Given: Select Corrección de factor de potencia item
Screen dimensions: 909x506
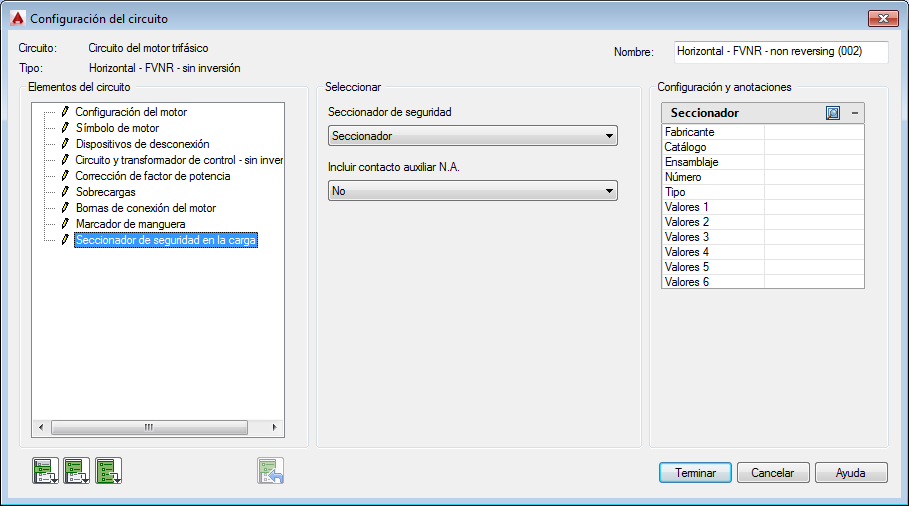Looking at the screenshot, I should coord(152,176).
